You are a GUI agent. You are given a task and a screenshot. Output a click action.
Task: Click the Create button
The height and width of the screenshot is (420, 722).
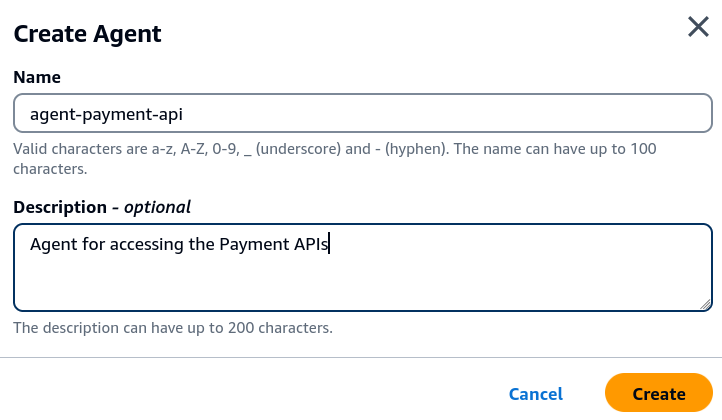tap(658, 394)
